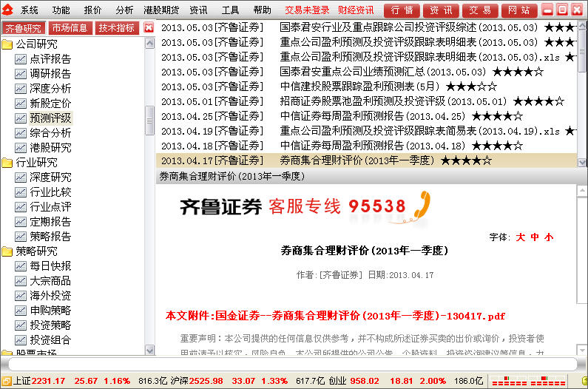Viewport: 588px width, 389px height.
Task: Click the chart icon beside 综合分析
Action: pyautogui.click(x=21, y=133)
